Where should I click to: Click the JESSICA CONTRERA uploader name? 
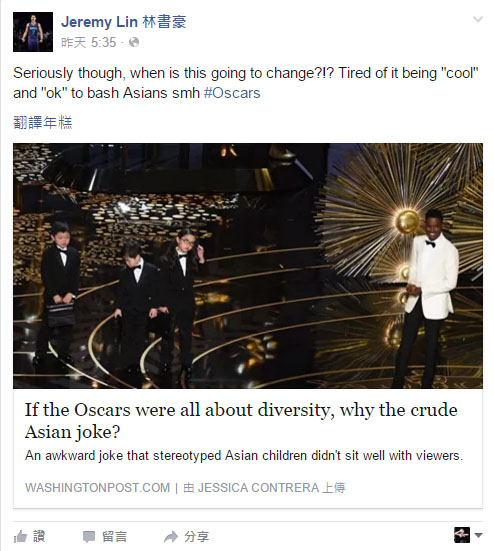(x=259, y=488)
